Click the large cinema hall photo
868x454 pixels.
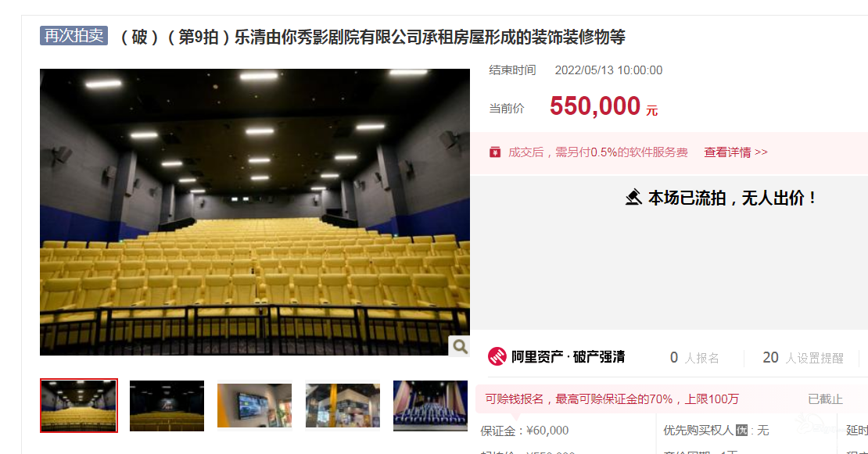(255, 212)
